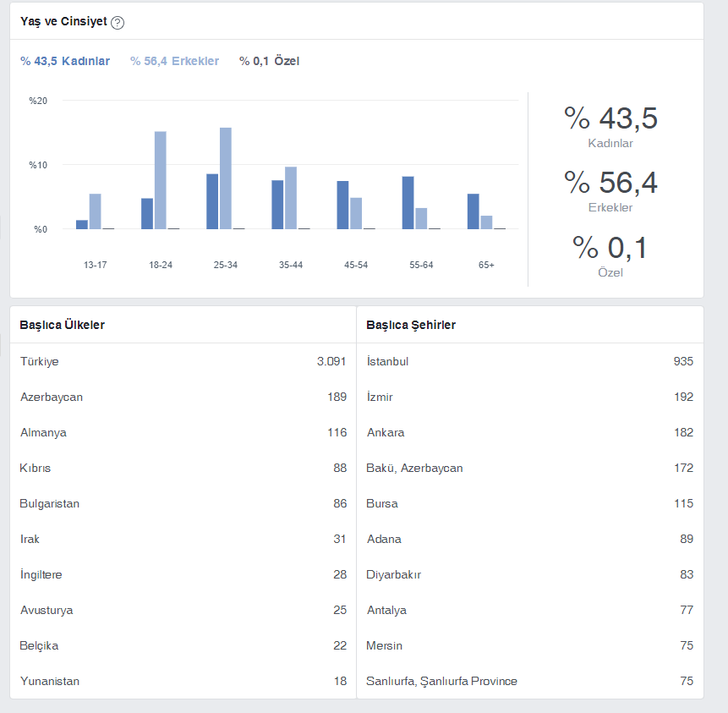Select the % 0,1 Özel legend
The width and height of the screenshot is (728, 713).
tap(269, 61)
